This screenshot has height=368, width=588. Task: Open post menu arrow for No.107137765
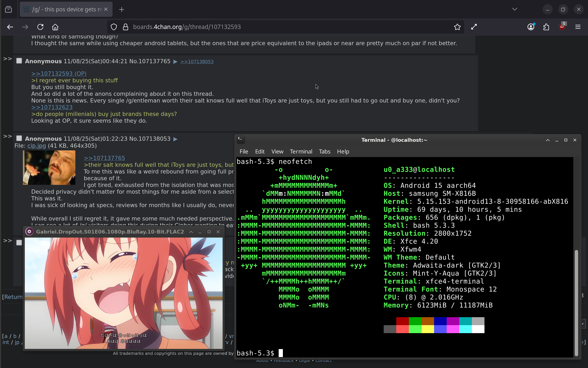(175, 62)
